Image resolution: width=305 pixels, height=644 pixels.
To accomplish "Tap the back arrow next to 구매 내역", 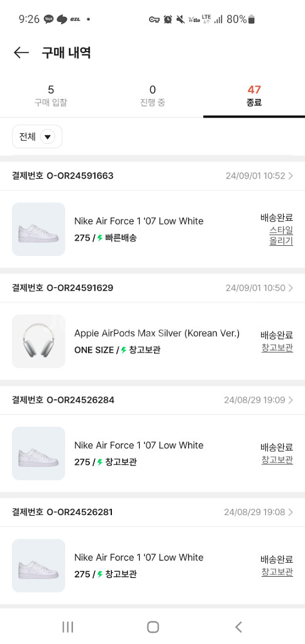I will pyautogui.click(x=21, y=53).
